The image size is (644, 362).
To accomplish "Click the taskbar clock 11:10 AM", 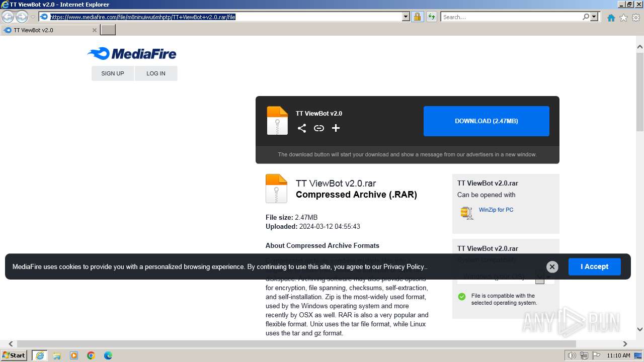I will click(618, 355).
